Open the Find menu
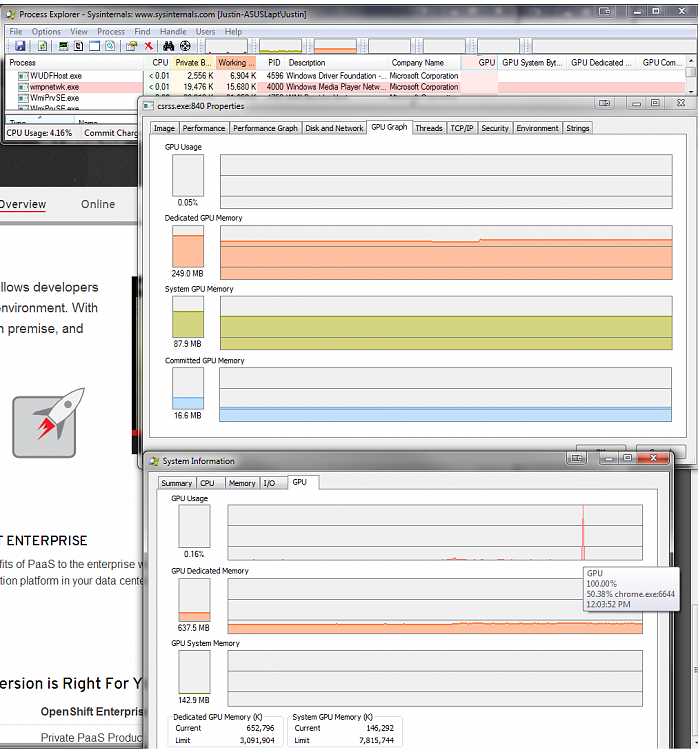698x750 pixels. coord(142,32)
